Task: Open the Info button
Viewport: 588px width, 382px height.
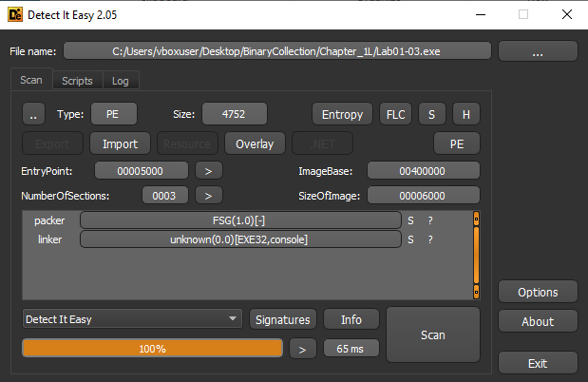Action: [351, 319]
